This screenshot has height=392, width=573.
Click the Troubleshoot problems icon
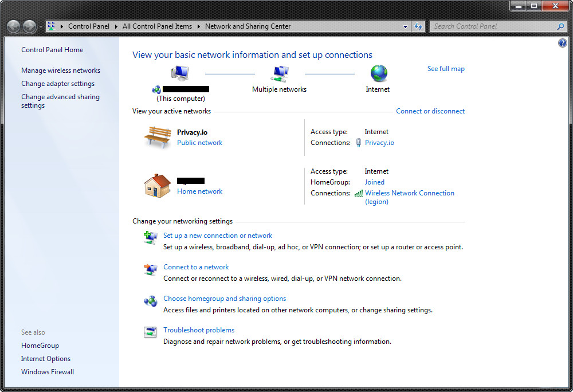click(150, 332)
